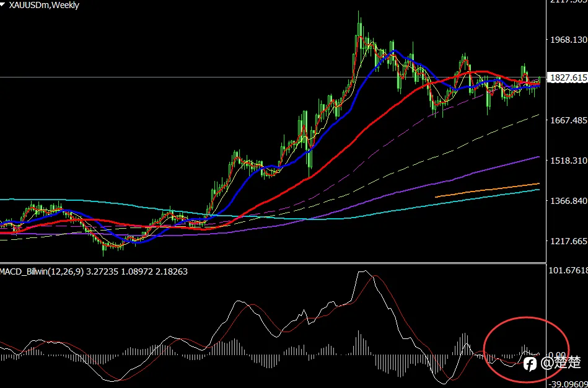Screen dimensions: 588x388
Task: Select the MACD value "2.18263"
Action: point(172,271)
